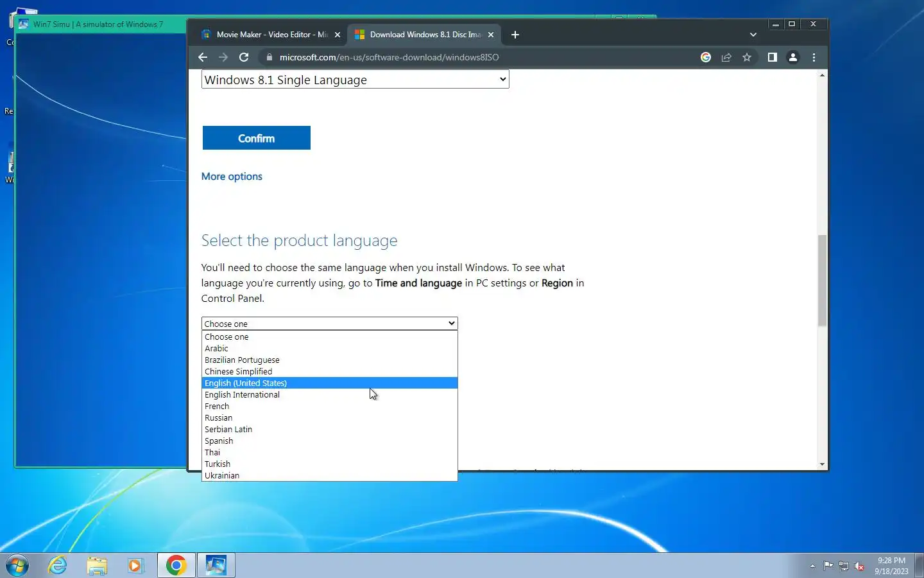Screen dimensions: 924x578
Task: Minimize the Chrome window
Action: [x=775, y=24]
